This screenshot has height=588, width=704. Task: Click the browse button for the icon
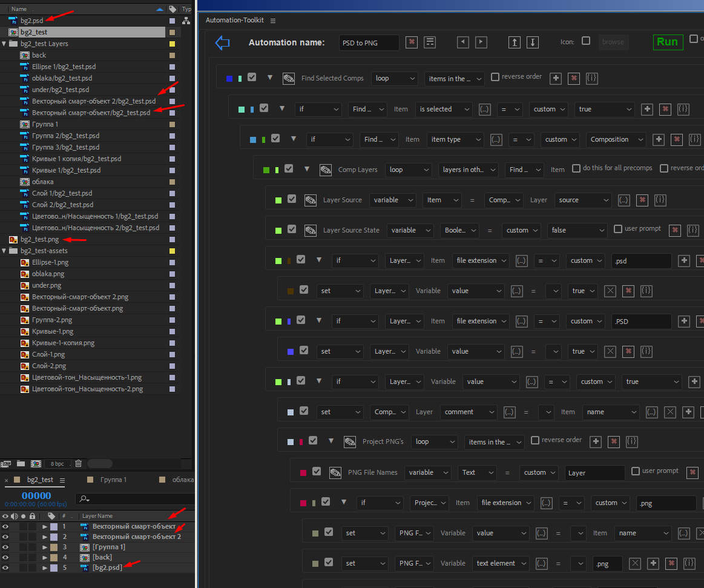pyautogui.click(x=613, y=42)
